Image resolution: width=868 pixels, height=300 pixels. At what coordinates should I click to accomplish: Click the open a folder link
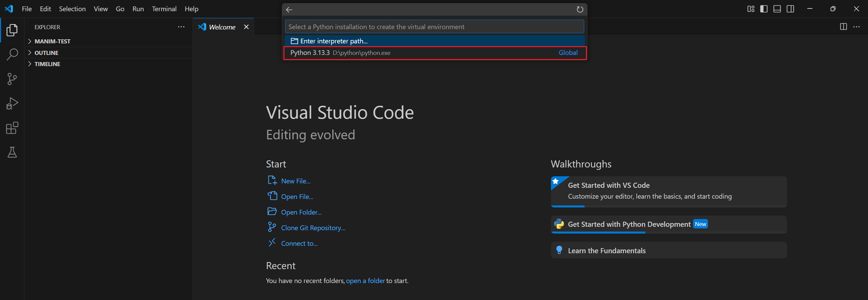click(365, 281)
